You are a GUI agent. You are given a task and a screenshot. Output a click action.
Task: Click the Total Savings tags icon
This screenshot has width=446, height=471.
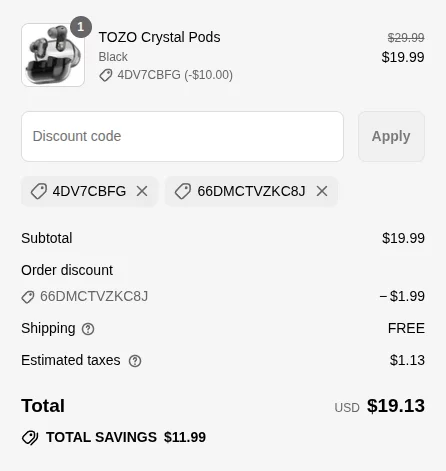pos(30,438)
